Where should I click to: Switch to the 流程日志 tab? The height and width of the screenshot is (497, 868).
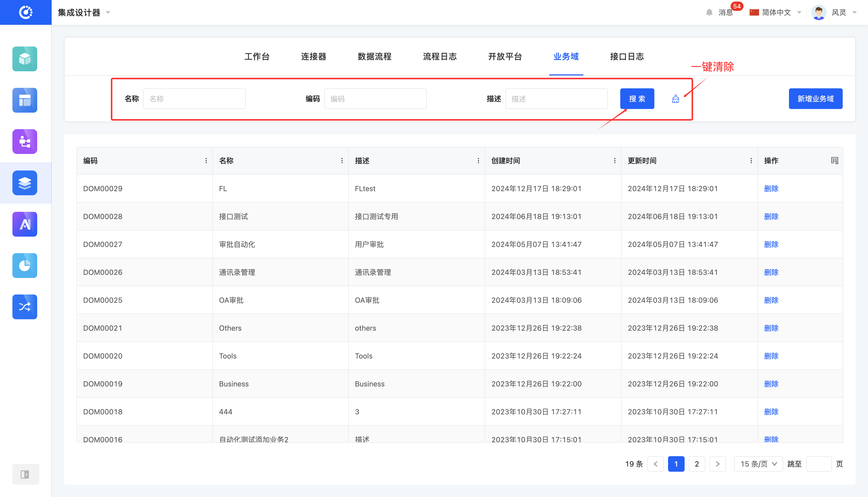(439, 57)
